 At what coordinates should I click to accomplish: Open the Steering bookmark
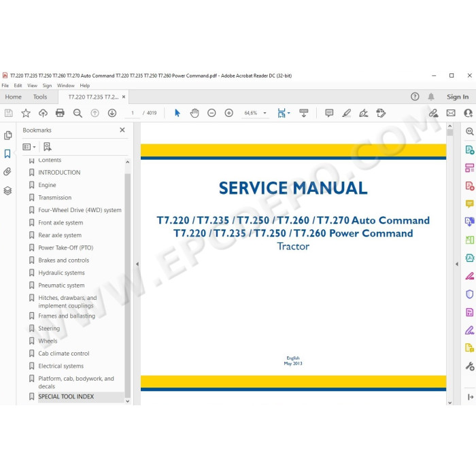pyautogui.click(x=49, y=328)
